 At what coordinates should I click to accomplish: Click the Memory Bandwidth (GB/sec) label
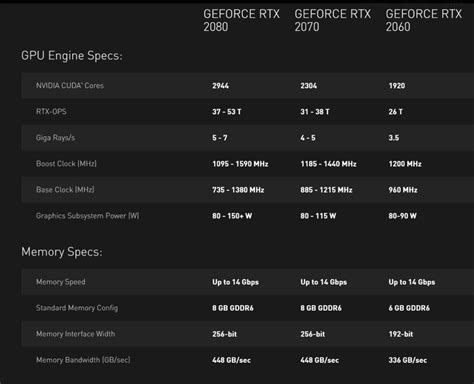click(x=83, y=360)
